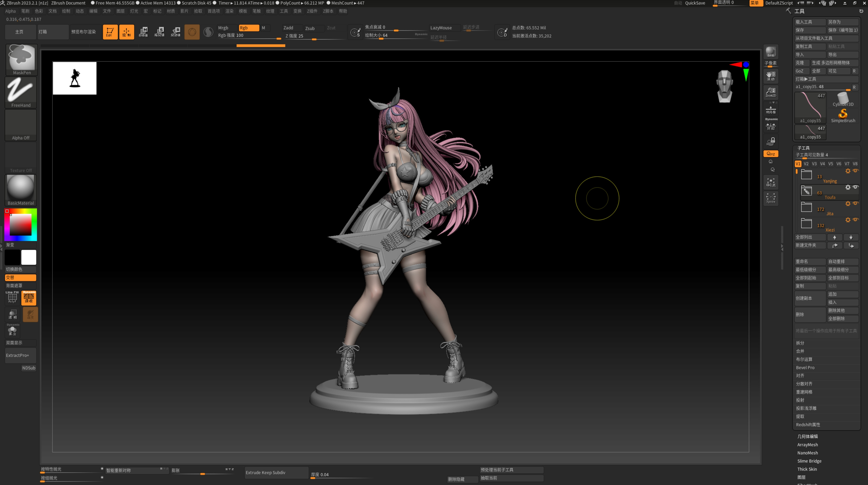Screen dimensions: 868x485
Task: Expand the Redshift属性 subsection
Action: coord(808,425)
